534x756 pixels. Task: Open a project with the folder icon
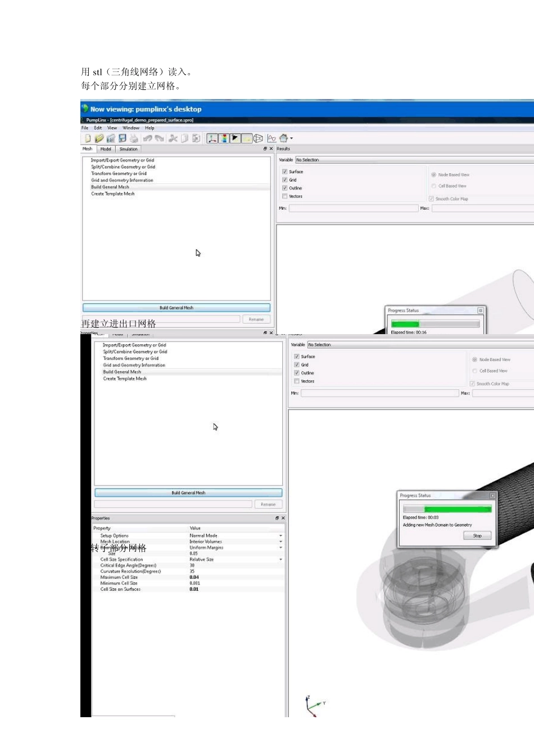click(99, 138)
